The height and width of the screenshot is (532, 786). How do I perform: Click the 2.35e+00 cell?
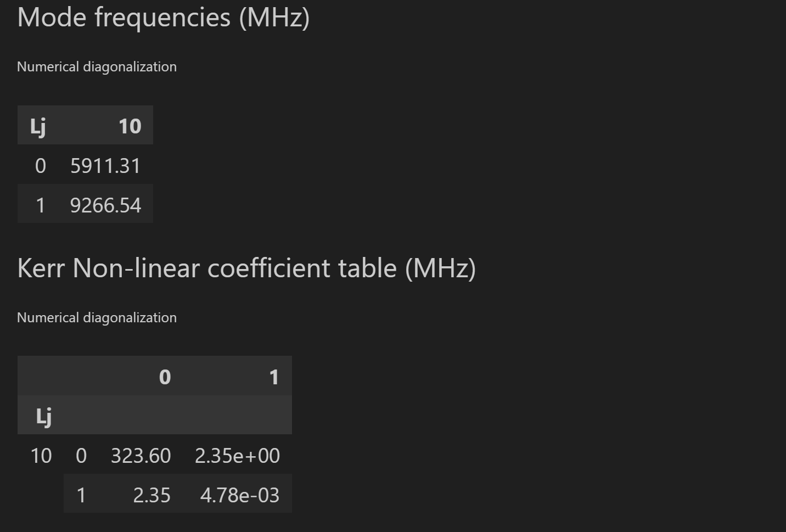tap(237, 456)
